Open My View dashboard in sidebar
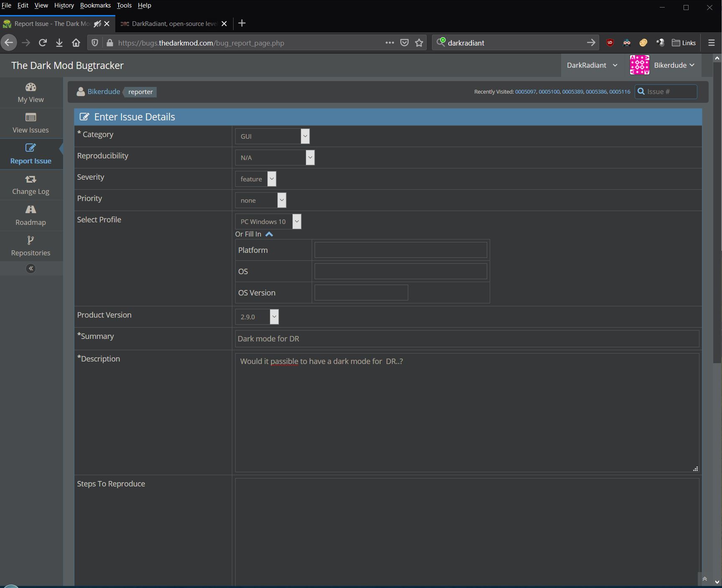 click(x=31, y=93)
